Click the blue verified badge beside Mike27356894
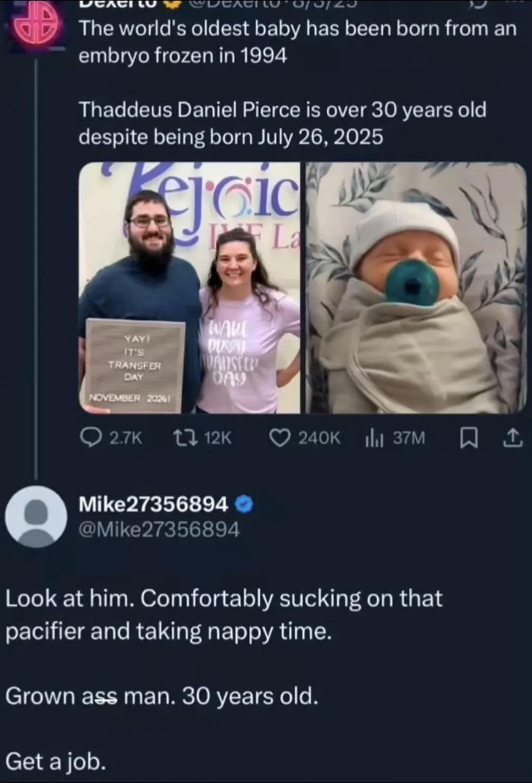This screenshot has height=783, width=532. coord(244,504)
